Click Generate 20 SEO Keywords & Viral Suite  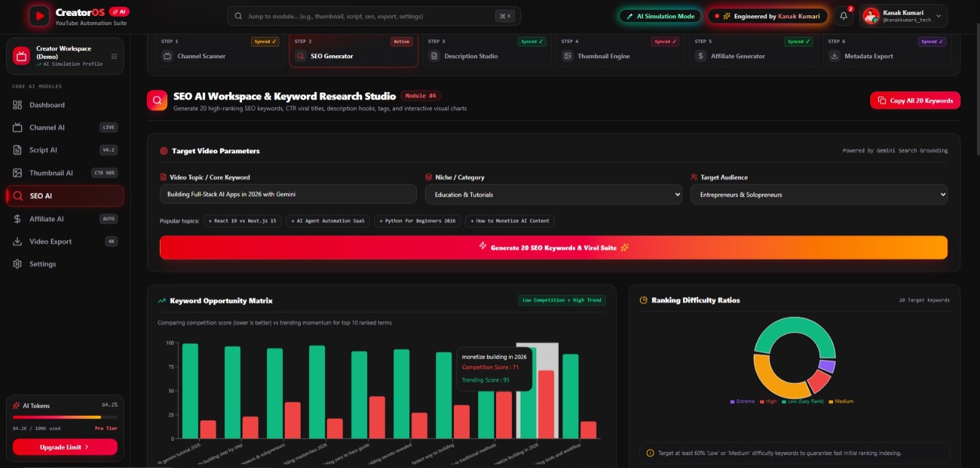coord(554,247)
